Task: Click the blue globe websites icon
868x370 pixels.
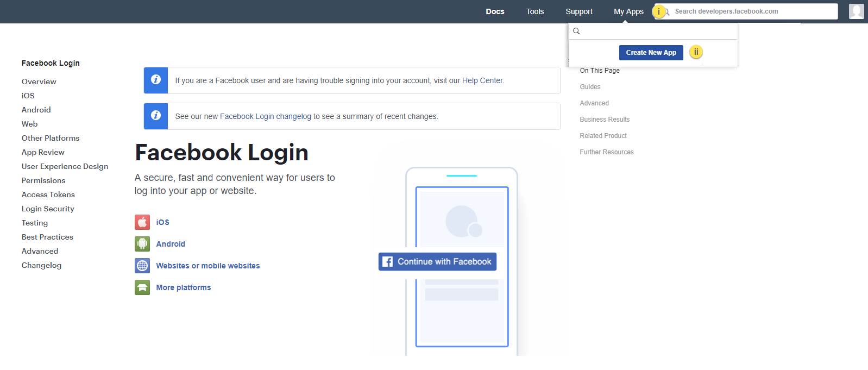Action: 142,266
